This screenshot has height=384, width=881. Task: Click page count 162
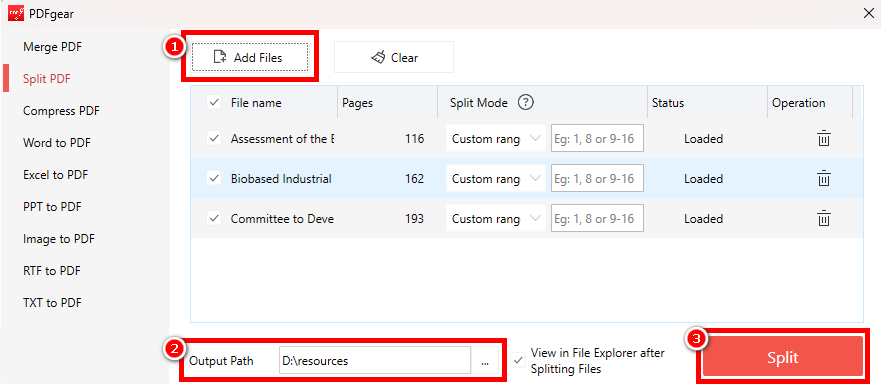click(414, 178)
